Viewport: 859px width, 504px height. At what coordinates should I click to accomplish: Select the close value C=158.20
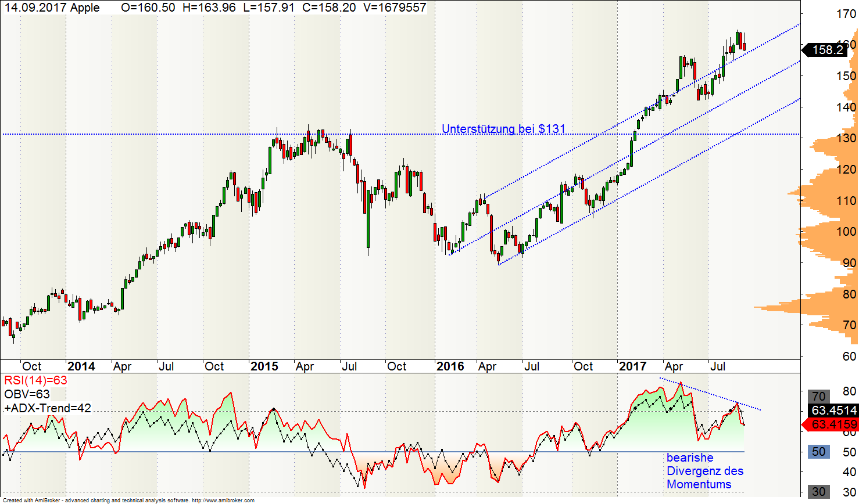328,8
